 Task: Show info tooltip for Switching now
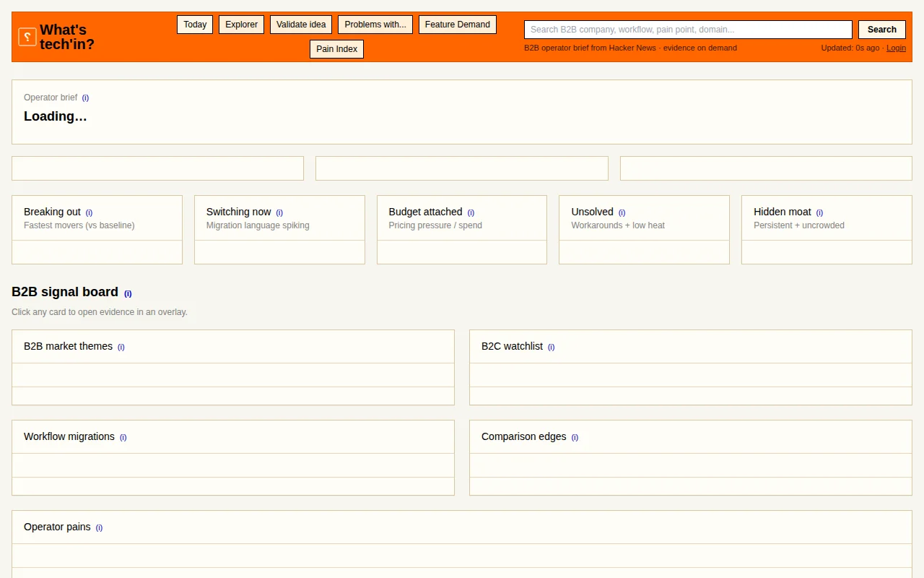(279, 212)
